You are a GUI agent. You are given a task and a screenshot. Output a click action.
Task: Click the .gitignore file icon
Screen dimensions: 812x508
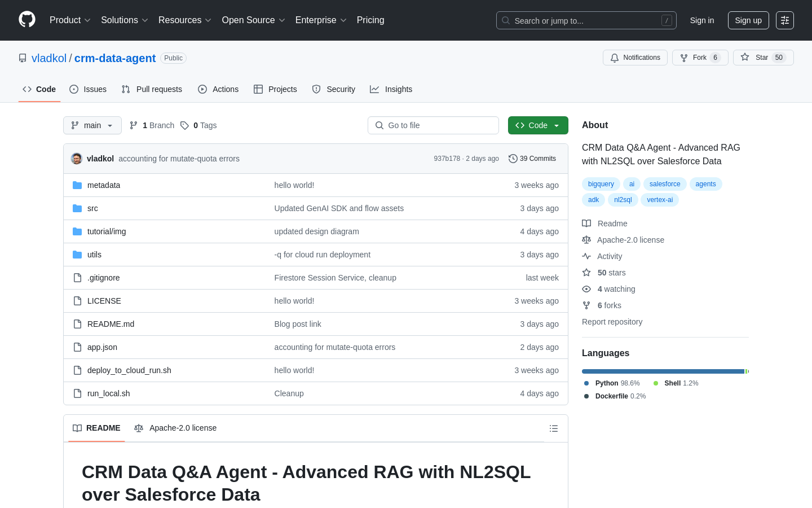pyautogui.click(x=77, y=278)
